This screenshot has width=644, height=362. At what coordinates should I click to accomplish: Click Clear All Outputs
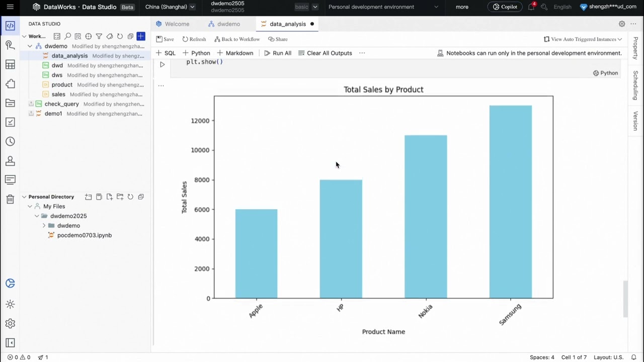click(x=325, y=53)
